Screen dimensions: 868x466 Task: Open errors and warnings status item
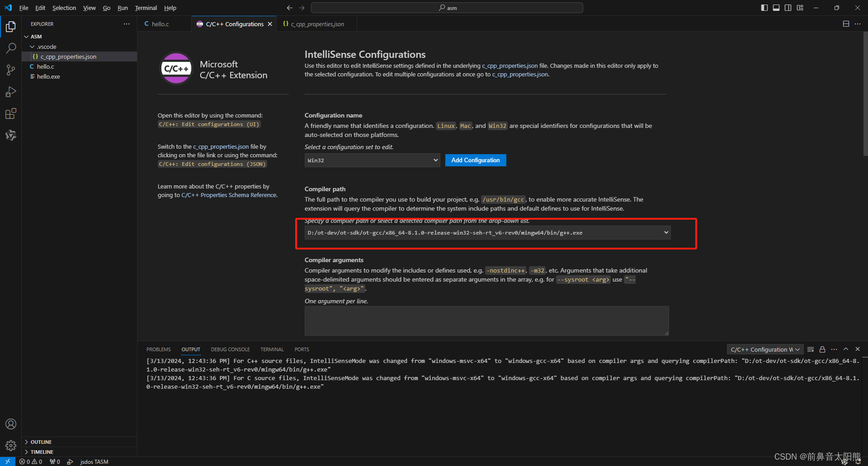(x=31, y=461)
